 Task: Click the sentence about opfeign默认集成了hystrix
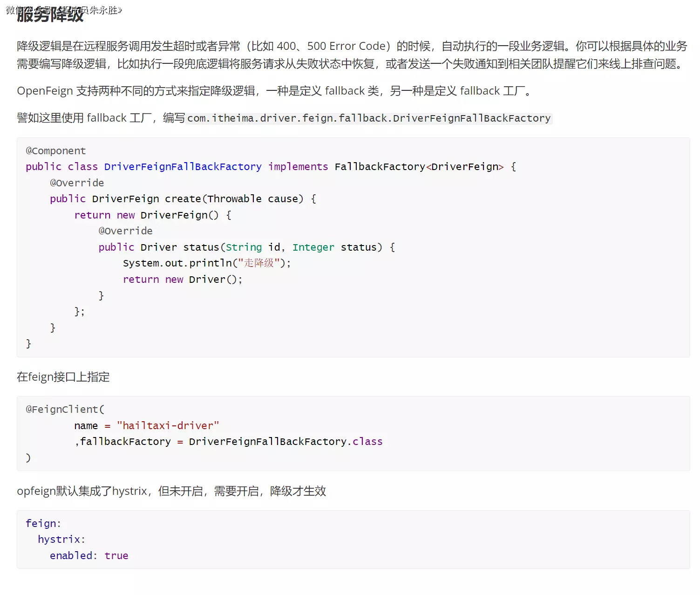[171, 491]
